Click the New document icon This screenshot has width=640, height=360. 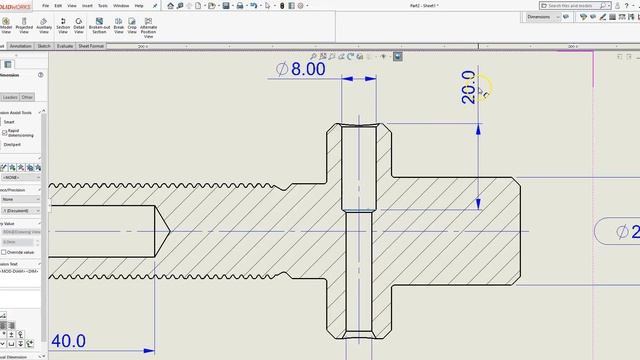click(x=198, y=6)
